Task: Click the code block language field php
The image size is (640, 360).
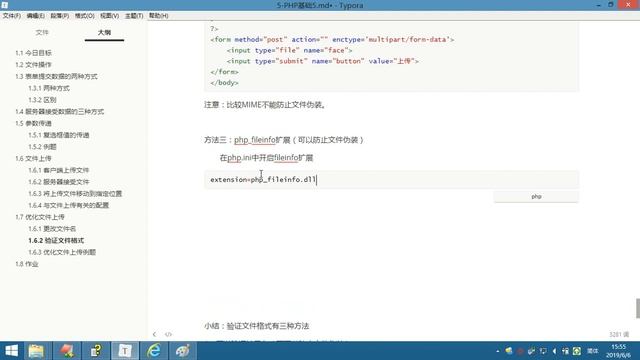Action: (x=536, y=197)
